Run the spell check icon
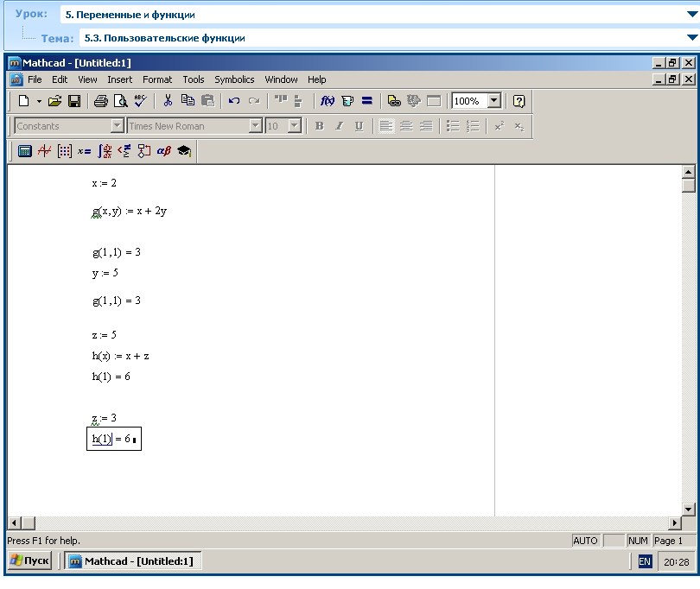Screen dimensions: 700x589 point(140,101)
